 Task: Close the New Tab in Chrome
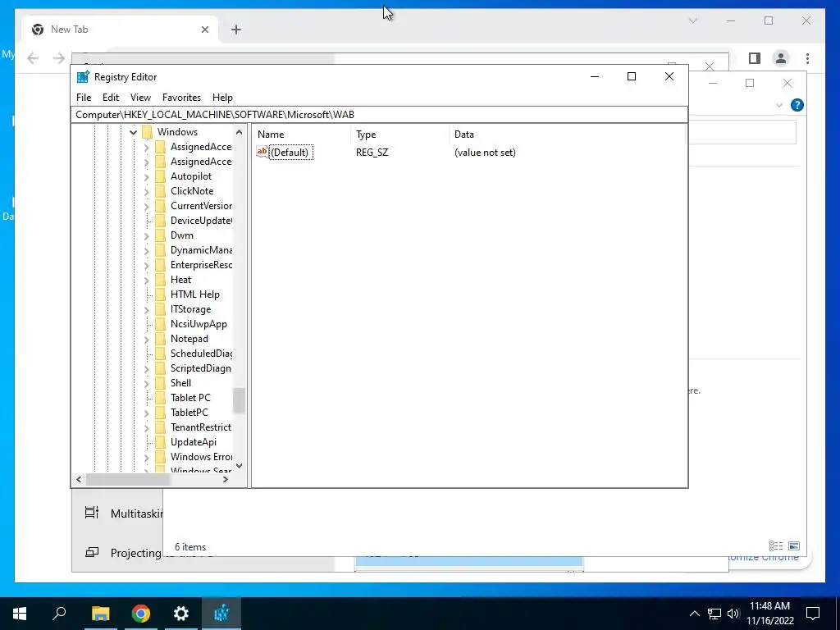click(x=204, y=30)
